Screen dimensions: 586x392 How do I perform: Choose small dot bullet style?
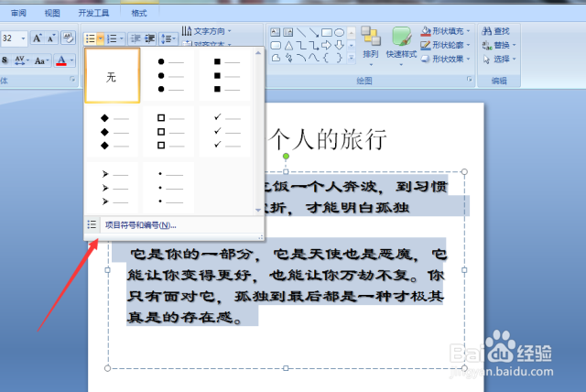pyautogui.click(x=168, y=188)
